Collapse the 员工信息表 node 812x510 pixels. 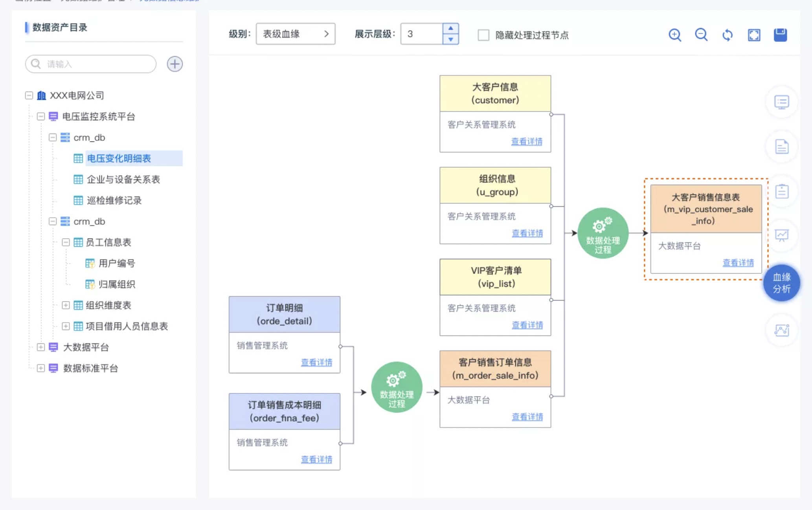click(66, 242)
